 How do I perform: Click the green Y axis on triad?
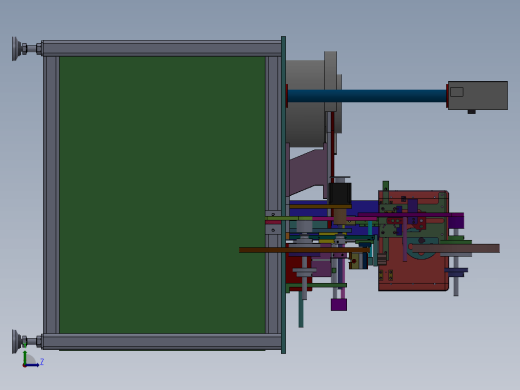pos(25,357)
